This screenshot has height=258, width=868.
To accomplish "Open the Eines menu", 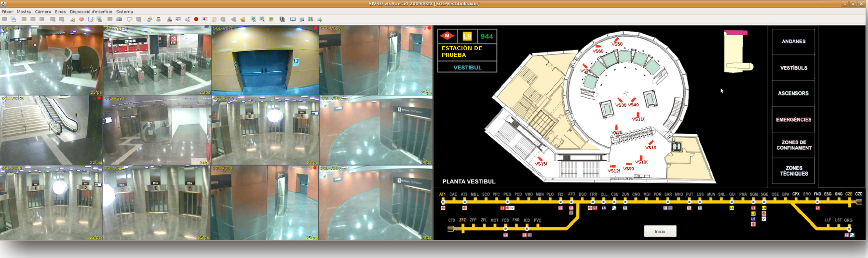I will (60, 12).
